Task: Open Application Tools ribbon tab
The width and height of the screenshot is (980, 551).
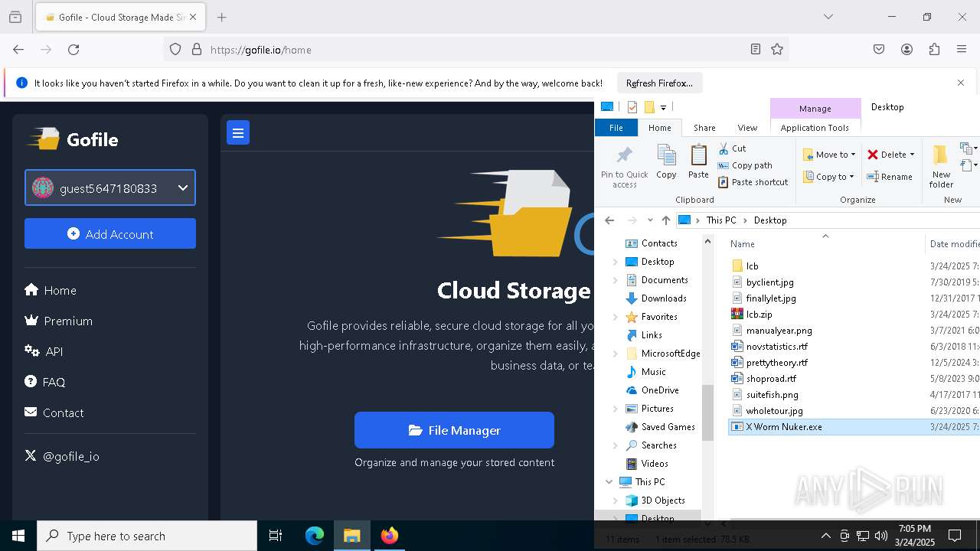Action: coord(815,128)
